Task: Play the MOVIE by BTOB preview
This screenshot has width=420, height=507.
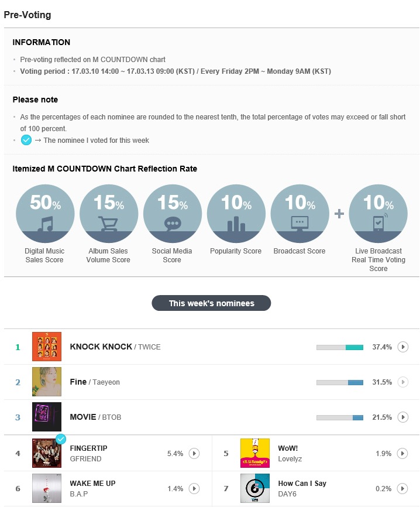Action: [402, 417]
